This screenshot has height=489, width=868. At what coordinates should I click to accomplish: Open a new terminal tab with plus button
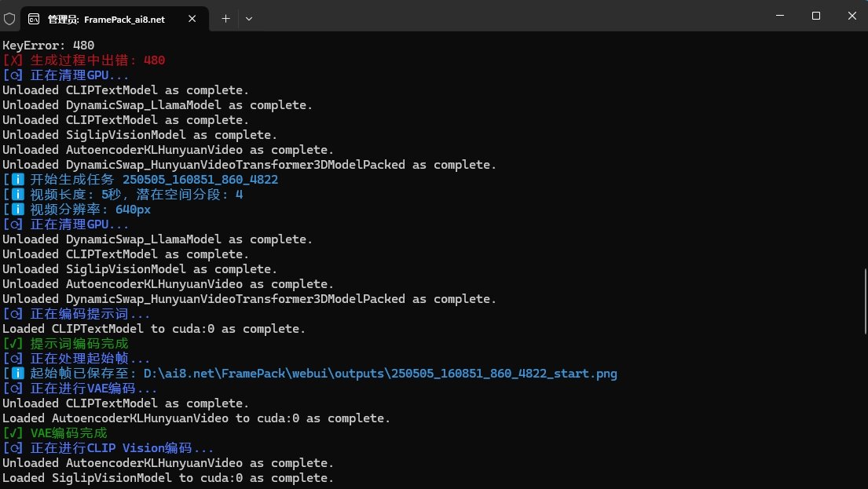click(x=225, y=18)
